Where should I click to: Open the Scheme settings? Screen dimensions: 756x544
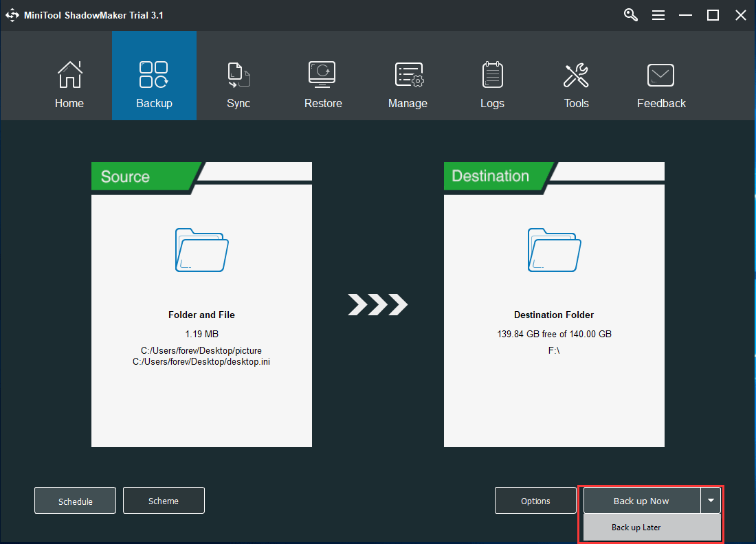tap(164, 501)
